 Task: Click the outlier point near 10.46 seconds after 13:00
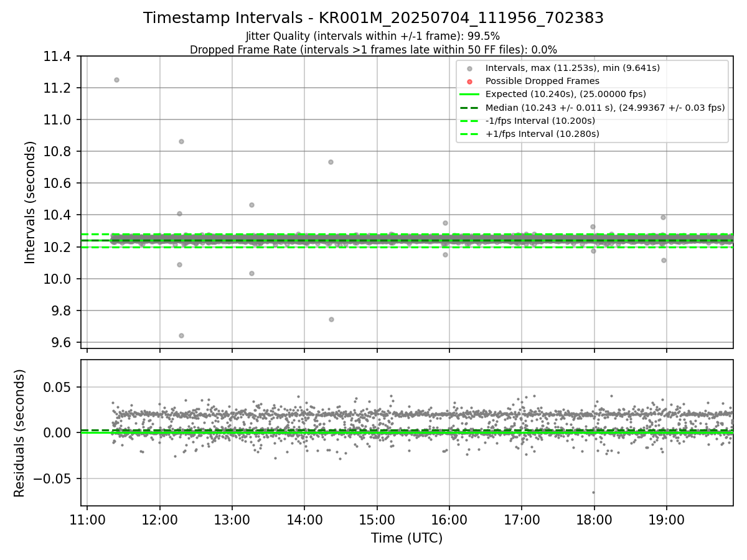coord(251,205)
